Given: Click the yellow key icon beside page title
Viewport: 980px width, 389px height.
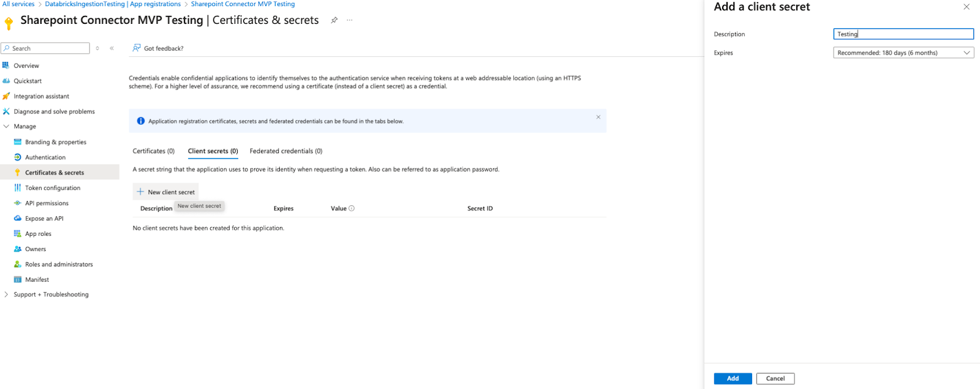Looking at the screenshot, I should [x=9, y=23].
